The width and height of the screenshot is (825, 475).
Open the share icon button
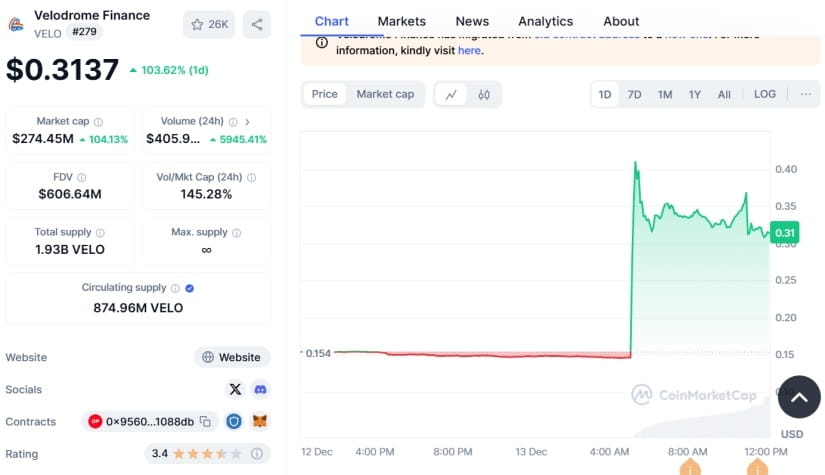(257, 24)
